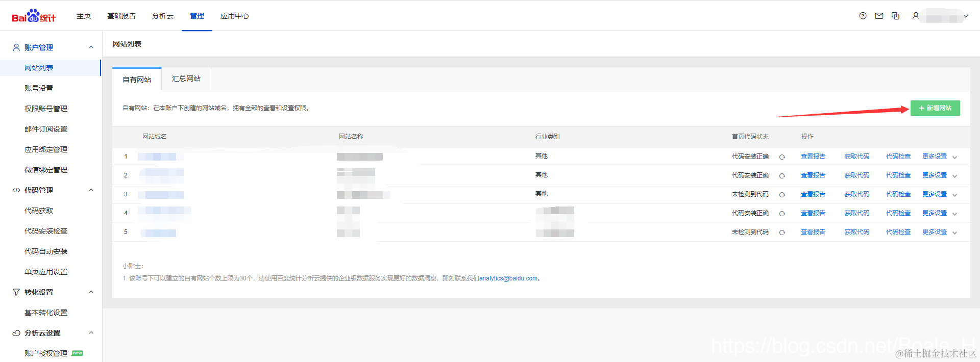The image size is (980, 362).
Task: Open 查看报告 for row 1
Action: [813, 157]
